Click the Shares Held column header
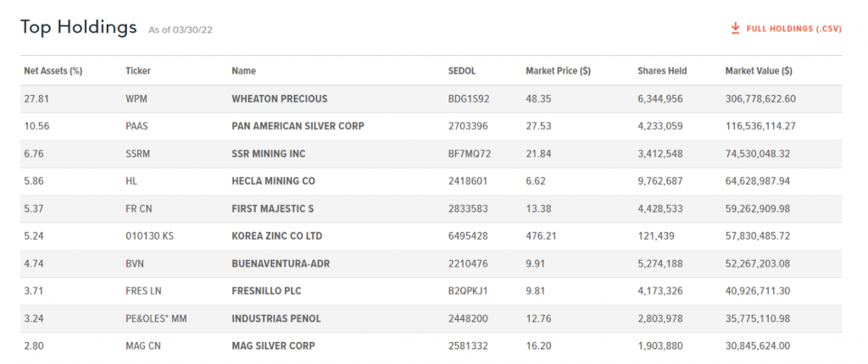 click(662, 71)
